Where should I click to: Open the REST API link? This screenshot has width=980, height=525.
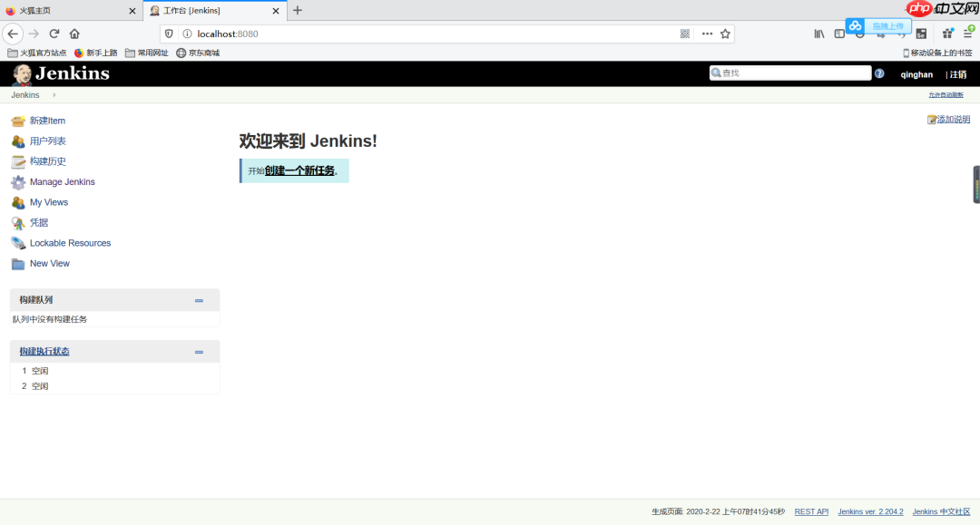(x=811, y=510)
